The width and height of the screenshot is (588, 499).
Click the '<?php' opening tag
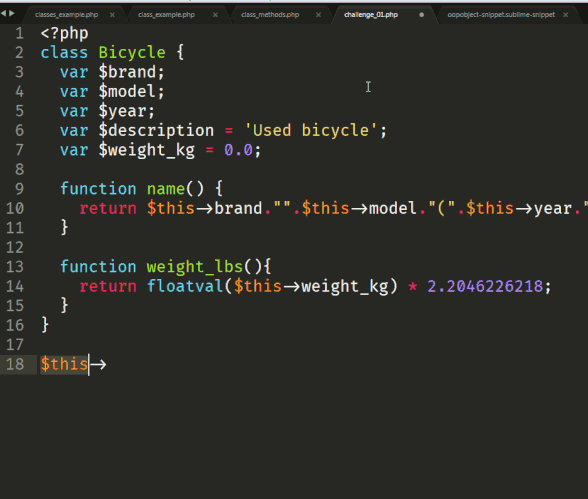[64, 34]
